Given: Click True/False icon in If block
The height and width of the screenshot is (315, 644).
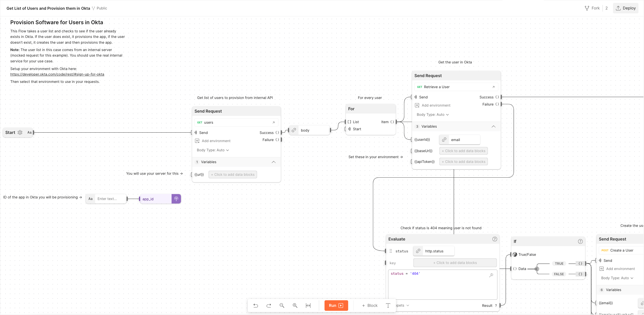Looking at the screenshot, I should point(515,254).
